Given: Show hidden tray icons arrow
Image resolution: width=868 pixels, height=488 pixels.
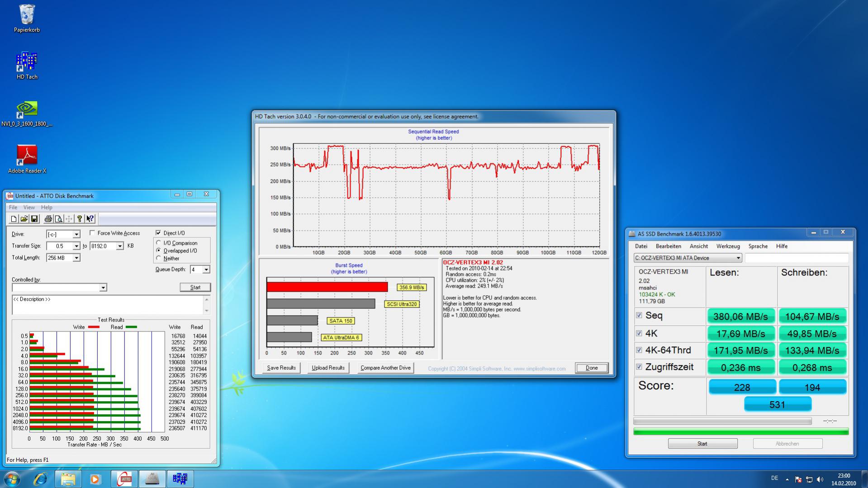Looking at the screenshot, I should 787,479.
